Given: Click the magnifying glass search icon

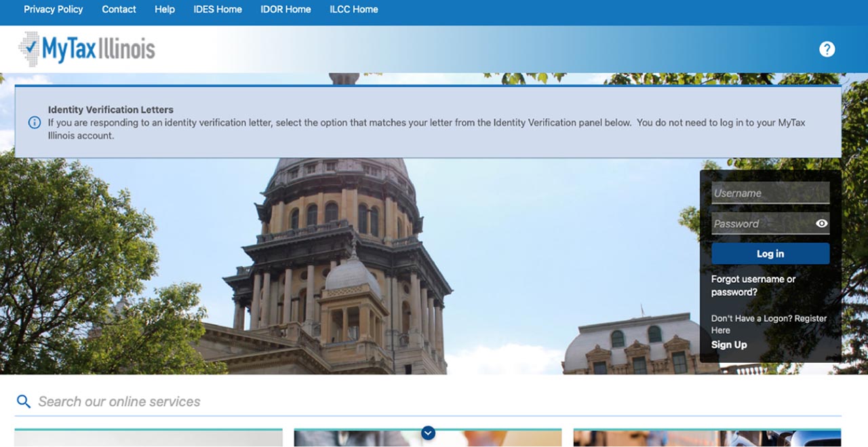Looking at the screenshot, I should [x=24, y=402].
